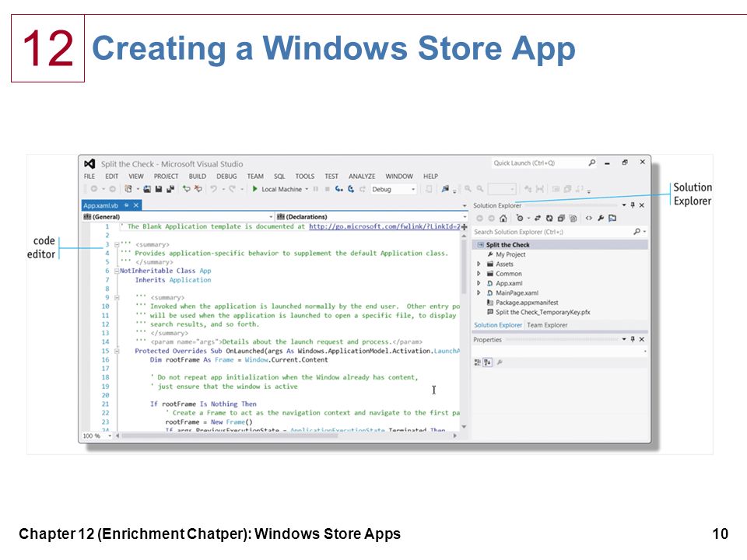Select My Project in Solution Explorer
Viewport: 747px width, 560px height.
[506, 254]
